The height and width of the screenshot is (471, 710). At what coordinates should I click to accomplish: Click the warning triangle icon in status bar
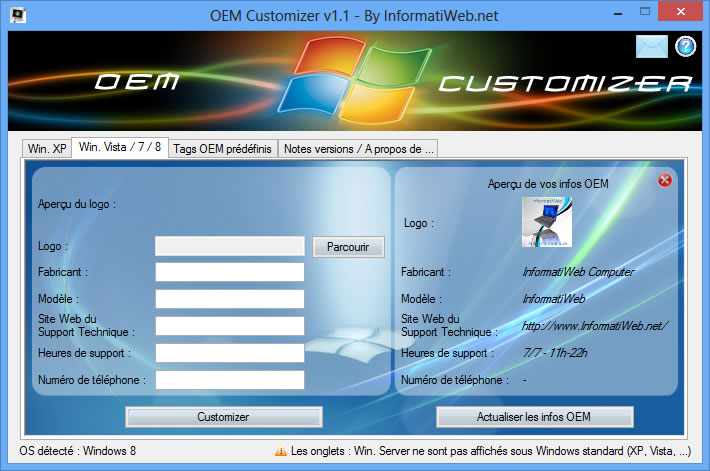[281, 451]
